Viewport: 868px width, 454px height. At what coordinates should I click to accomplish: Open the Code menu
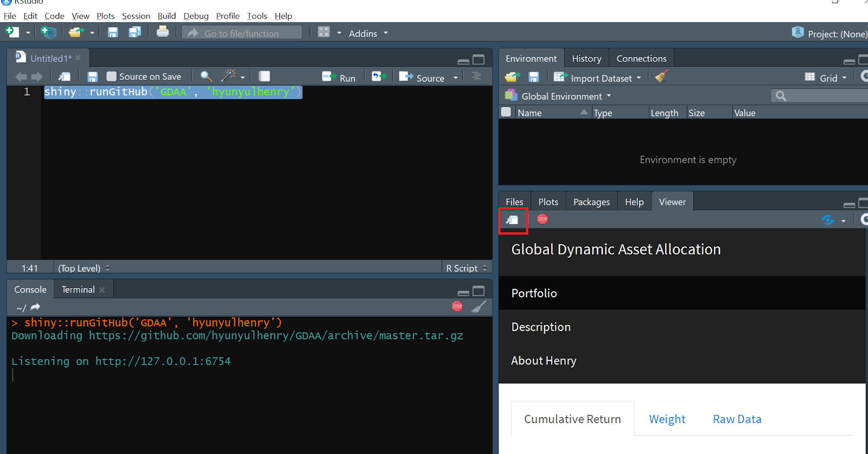(54, 16)
